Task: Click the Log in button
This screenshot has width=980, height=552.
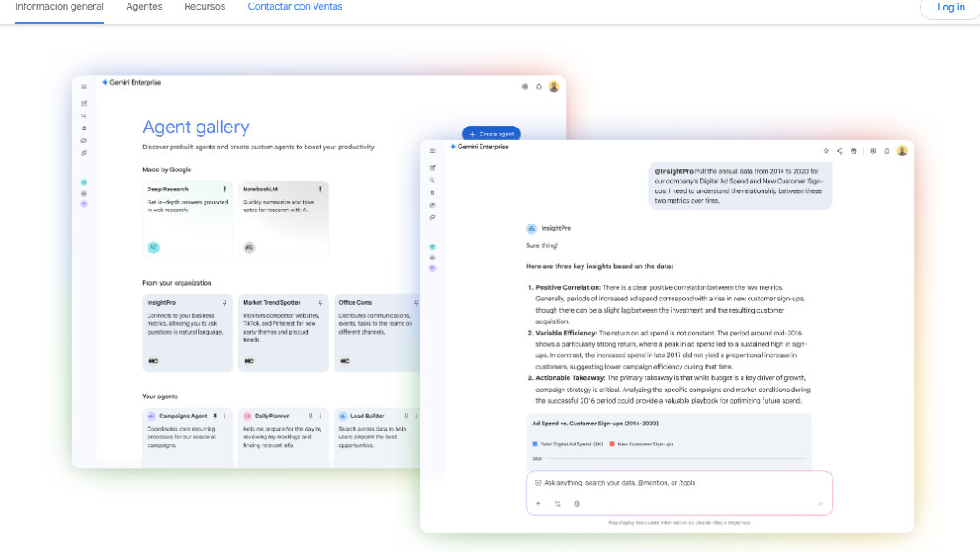Action: [950, 8]
